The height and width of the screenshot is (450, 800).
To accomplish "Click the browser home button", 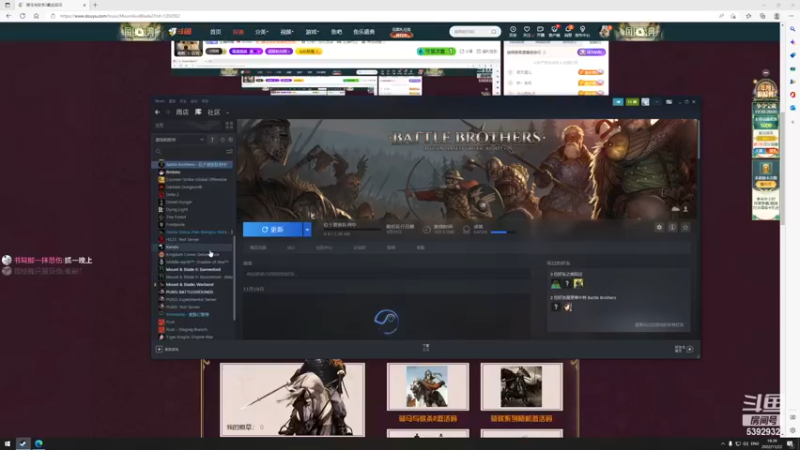I will 36,16.
